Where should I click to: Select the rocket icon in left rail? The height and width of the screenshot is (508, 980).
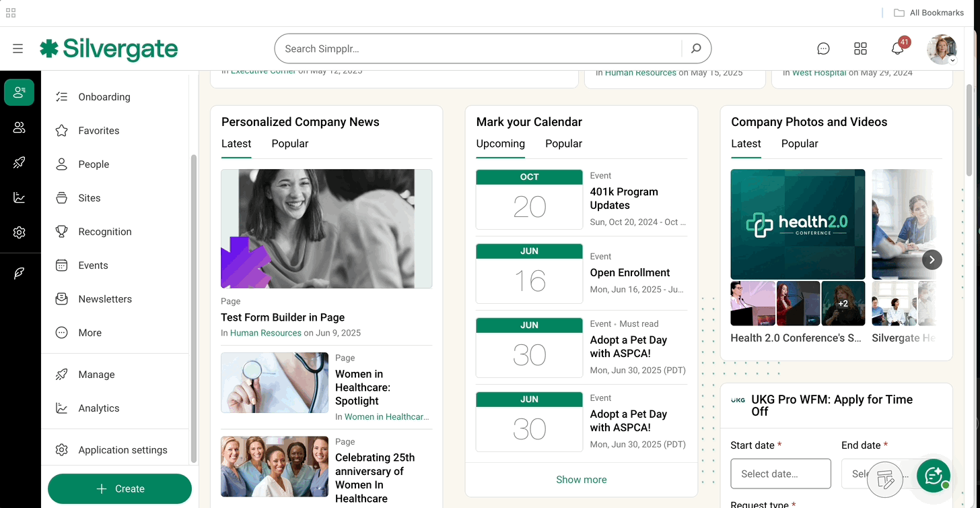pyautogui.click(x=19, y=162)
